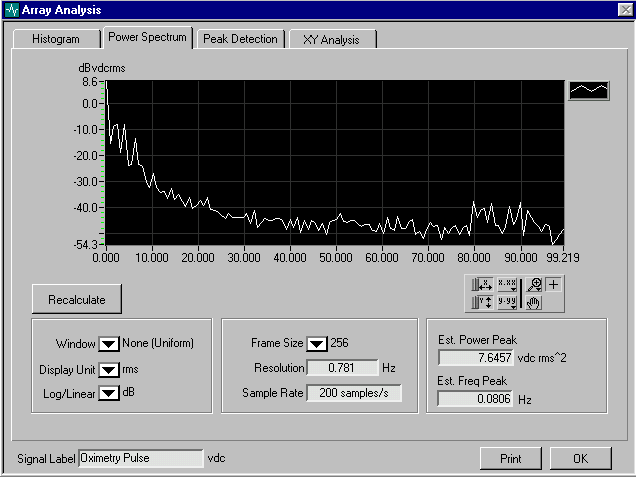This screenshot has width=636, height=477.
Task: Open X-axis format x.xx button
Action: [x=507, y=285]
